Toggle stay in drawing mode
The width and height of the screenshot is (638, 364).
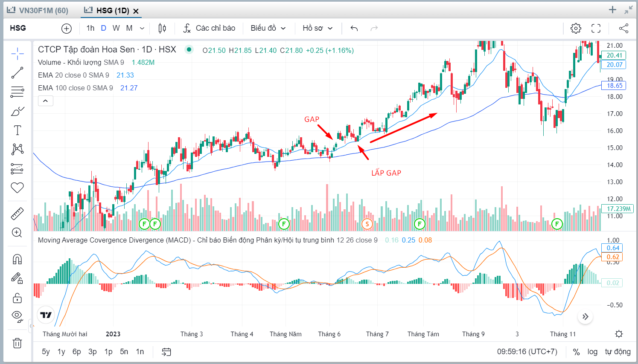coord(17,278)
